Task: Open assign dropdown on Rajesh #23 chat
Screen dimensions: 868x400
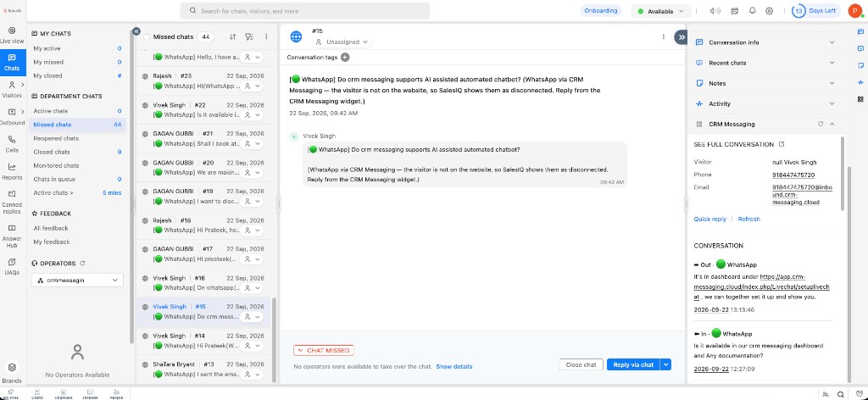Action: (x=253, y=86)
